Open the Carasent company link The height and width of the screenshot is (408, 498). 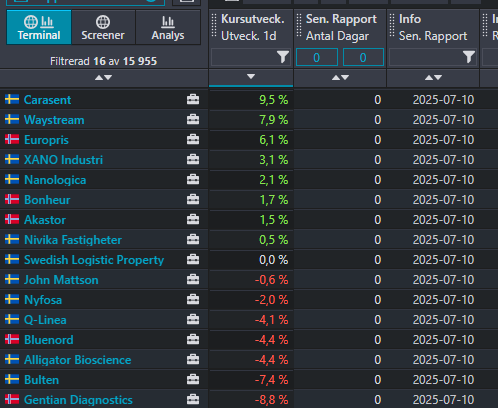pos(47,100)
